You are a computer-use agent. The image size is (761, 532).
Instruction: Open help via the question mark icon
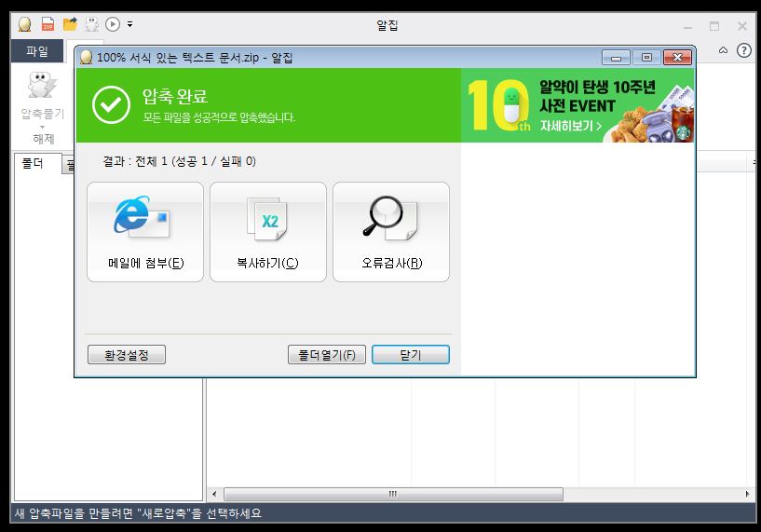click(x=743, y=50)
